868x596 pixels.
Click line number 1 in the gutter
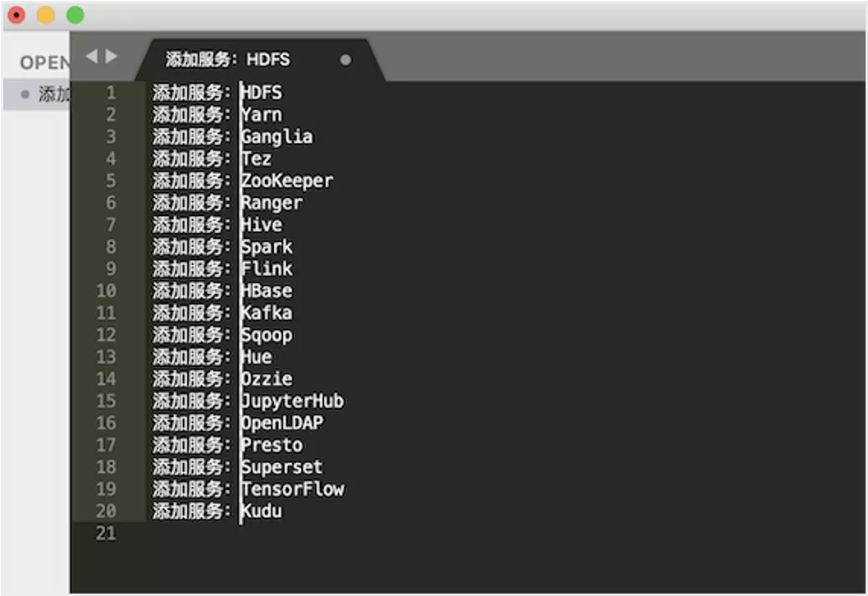tap(112, 93)
